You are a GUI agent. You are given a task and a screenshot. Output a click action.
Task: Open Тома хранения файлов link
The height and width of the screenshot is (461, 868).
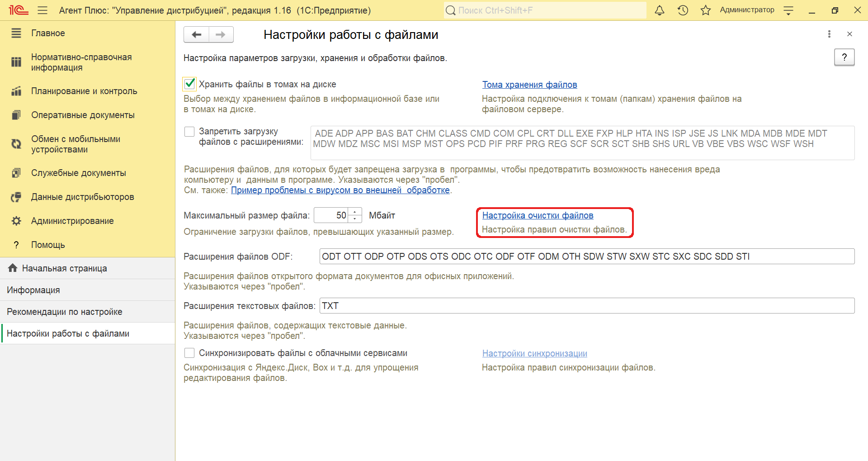click(529, 85)
